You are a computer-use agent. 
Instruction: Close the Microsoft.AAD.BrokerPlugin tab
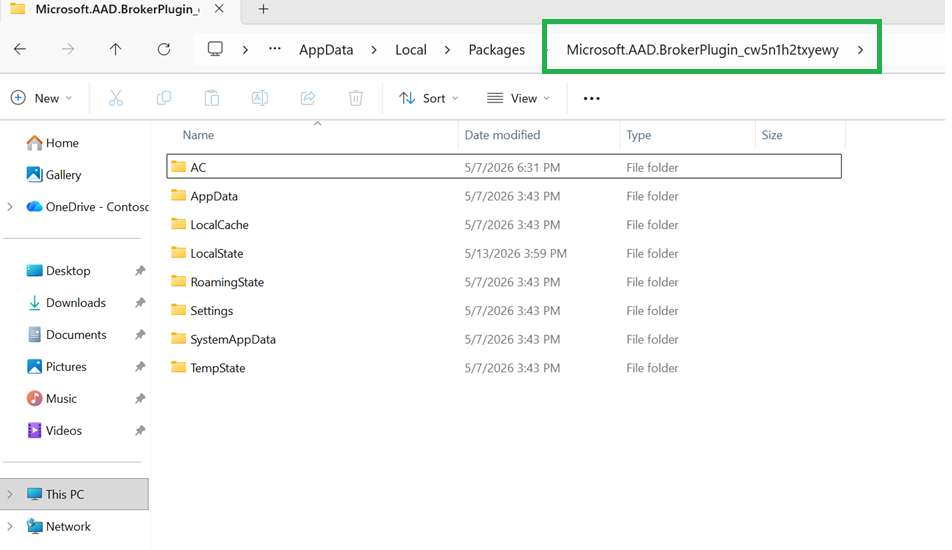tap(219, 9)
